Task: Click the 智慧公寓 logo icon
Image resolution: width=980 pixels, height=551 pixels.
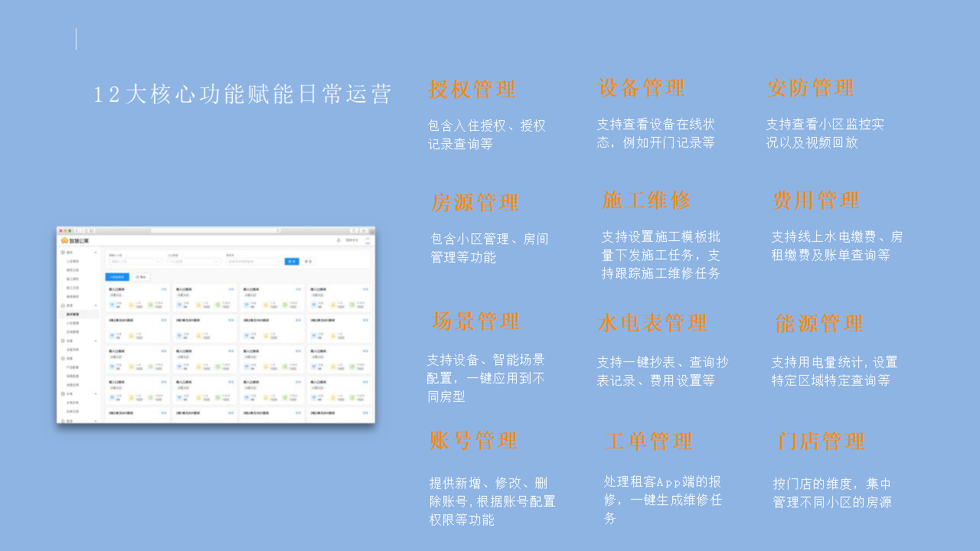Action: click(64, 240)
